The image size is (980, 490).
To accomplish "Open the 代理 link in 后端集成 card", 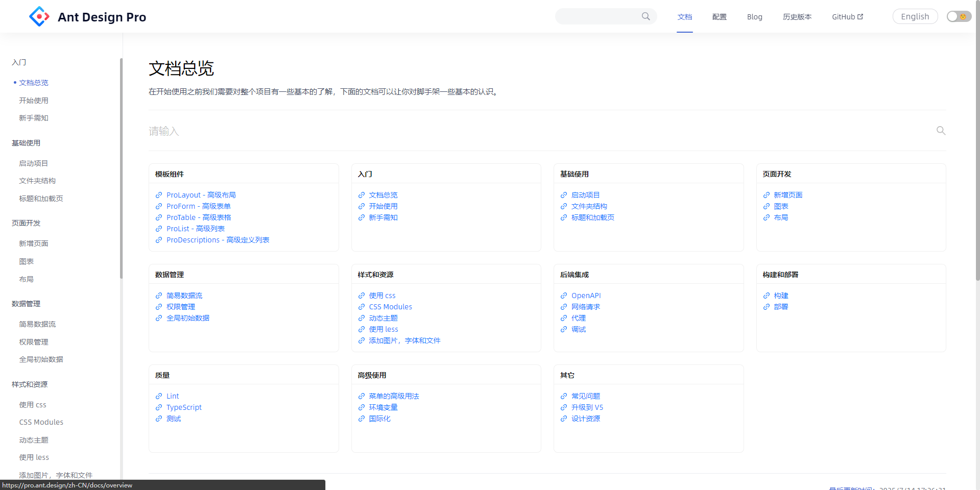I will click(579, 318).
